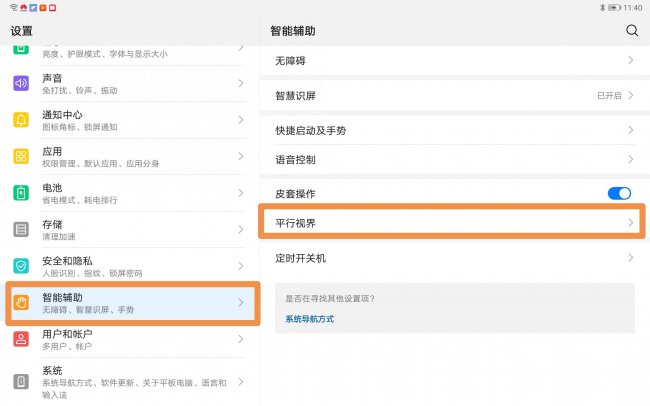
Task: Tap the gray system tablet icon
Action: [21, 382]
